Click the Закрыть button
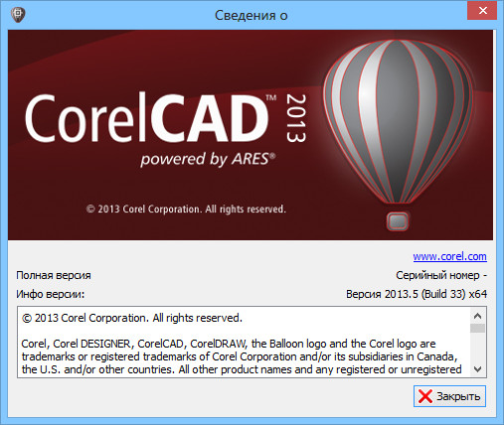This screenshot has width=504, height=425. 449,396
